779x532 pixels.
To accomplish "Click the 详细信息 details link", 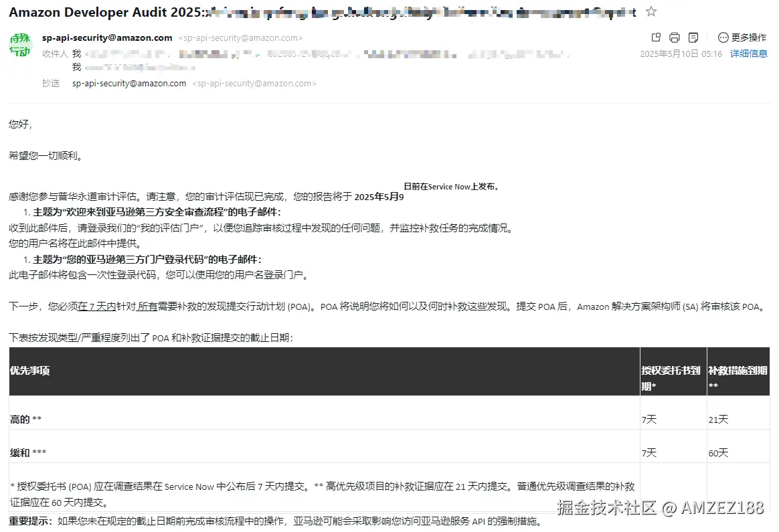I will (749, 54).
